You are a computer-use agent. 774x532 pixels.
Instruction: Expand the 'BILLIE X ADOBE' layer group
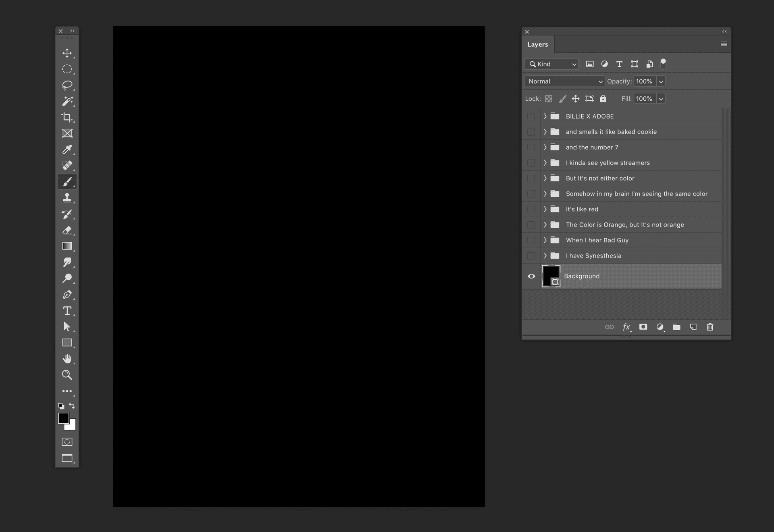544,116
